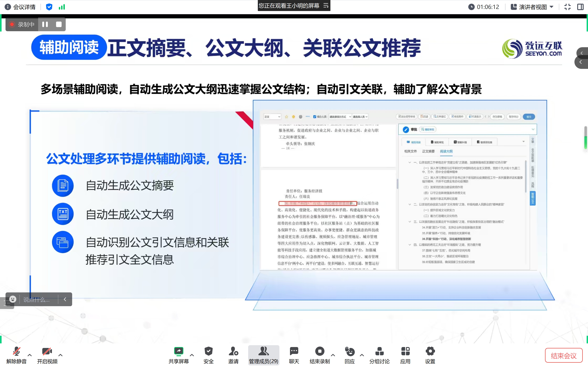This screenshot has width=588, height=367.
Task: Click the Reactions (回应) icon
Action: 350,351
